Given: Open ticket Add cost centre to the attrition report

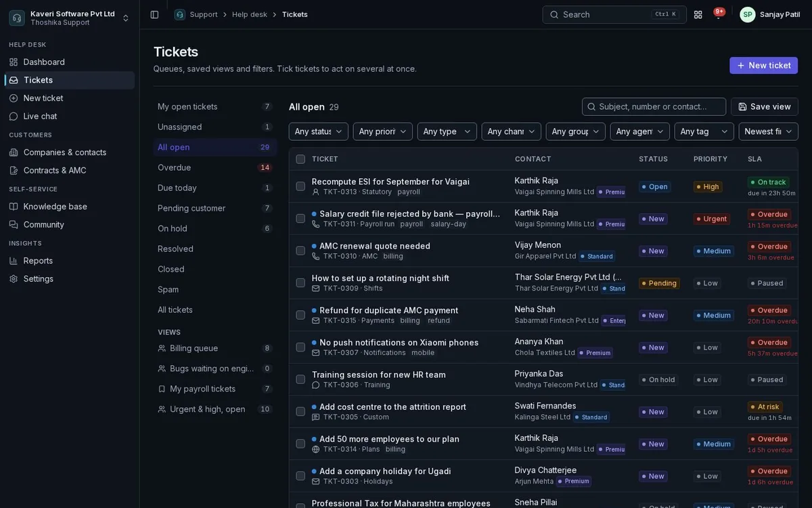Looking at the screenshot, I should [392, 406].
